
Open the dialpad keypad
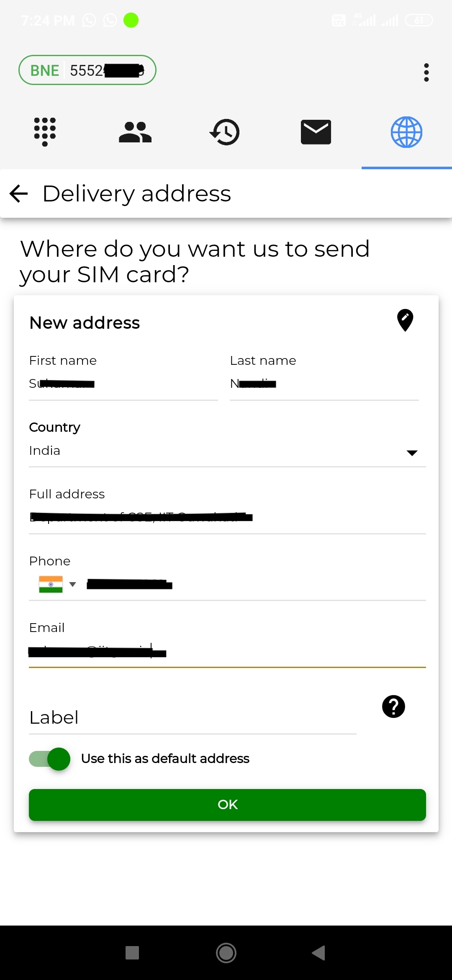click(45, 132)
